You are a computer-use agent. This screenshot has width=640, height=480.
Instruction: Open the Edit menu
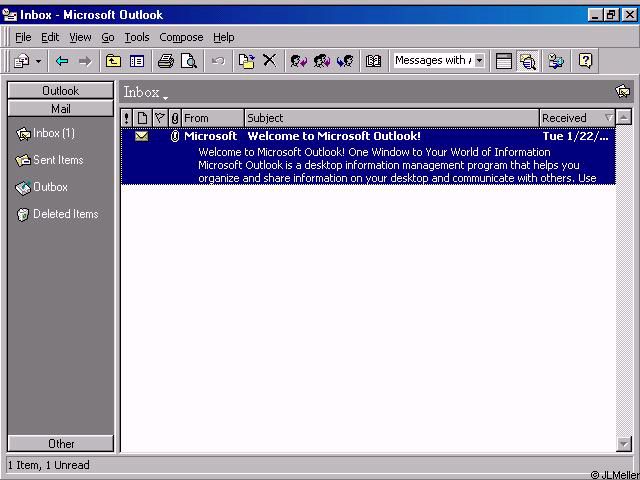tap(50, 37)
